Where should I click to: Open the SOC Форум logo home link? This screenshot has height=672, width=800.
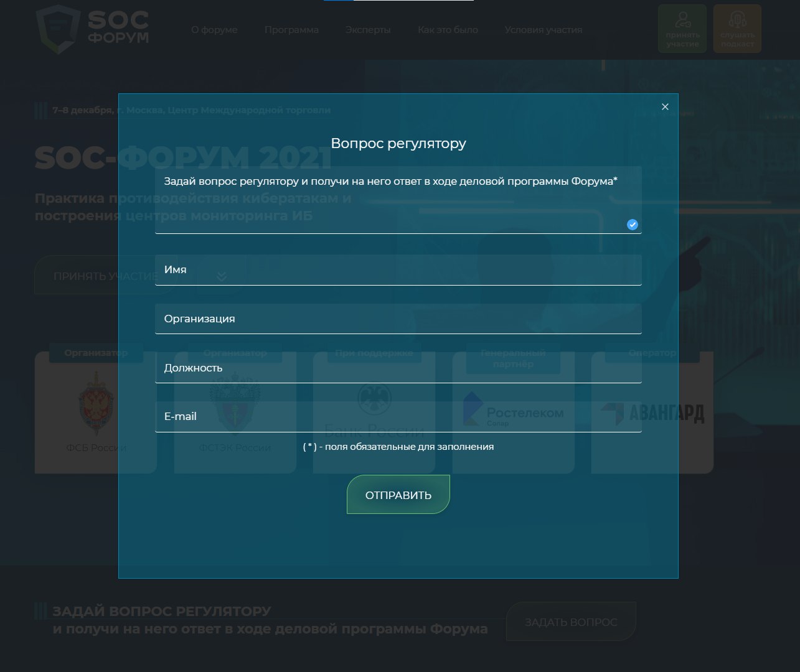[92, 29]
